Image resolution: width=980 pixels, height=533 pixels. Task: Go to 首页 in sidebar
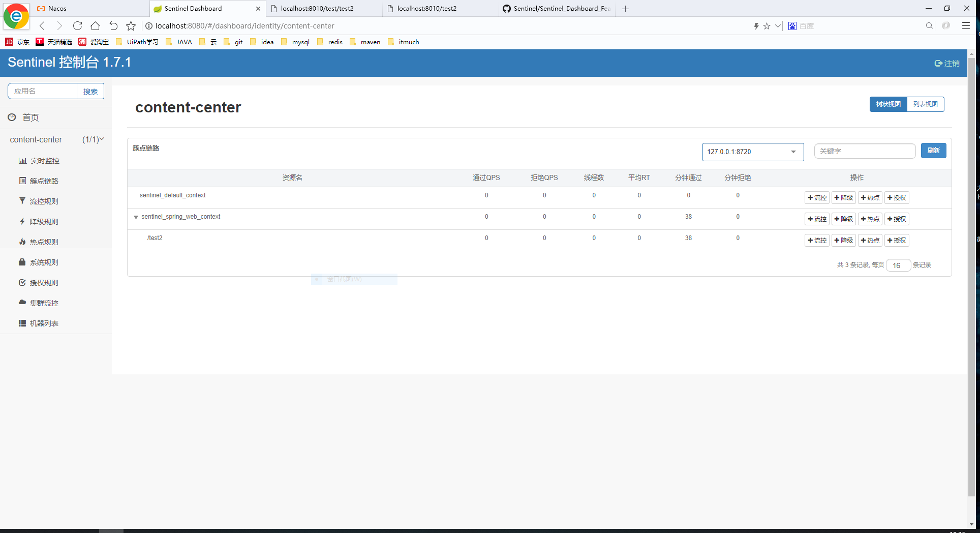(x=24, y=117)
